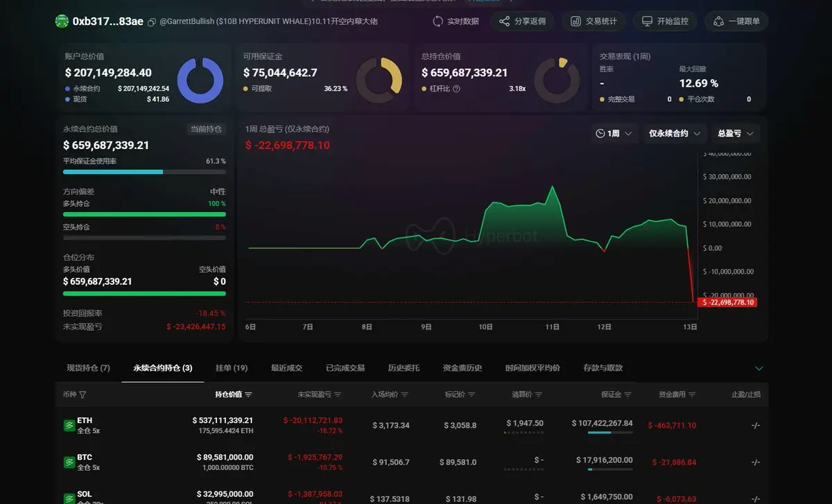Viewport: 832px width, 504px height.
Task: Click the 币种 filter funnel icon
Action: tap(83, 394)
